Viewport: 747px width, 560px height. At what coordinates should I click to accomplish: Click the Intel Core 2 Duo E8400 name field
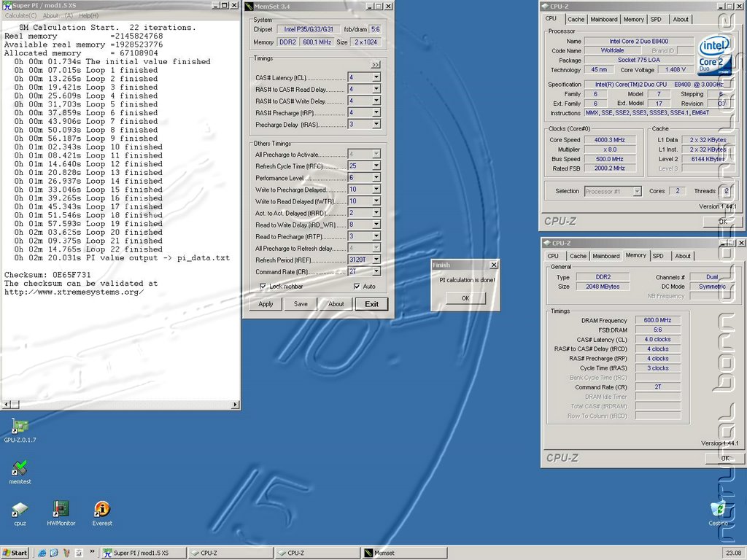click(639, 42)
